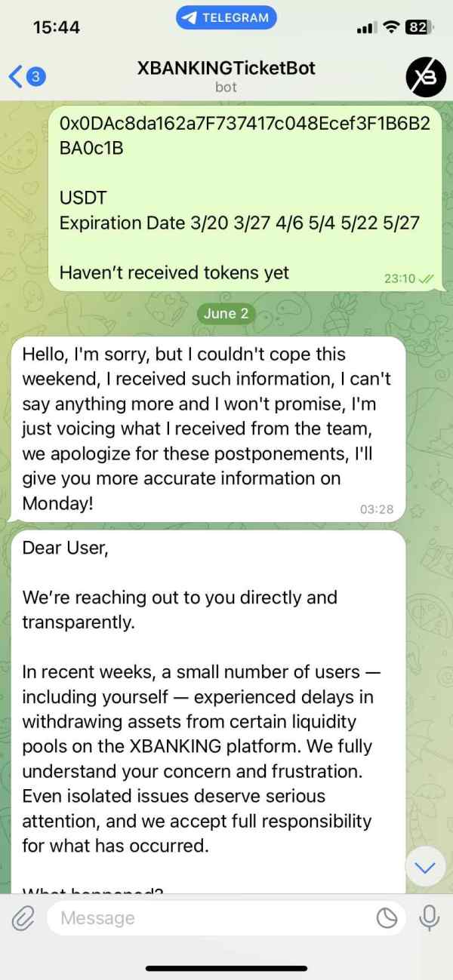Tap the paperclip attachment icon
The width and height of the screenshot is (453, 980).
pos(23,917)
